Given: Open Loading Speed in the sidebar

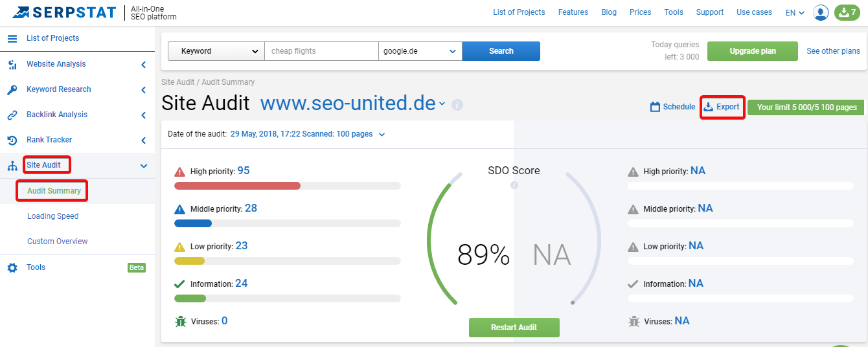Looking at the screenshot, I should coord(52,216).
